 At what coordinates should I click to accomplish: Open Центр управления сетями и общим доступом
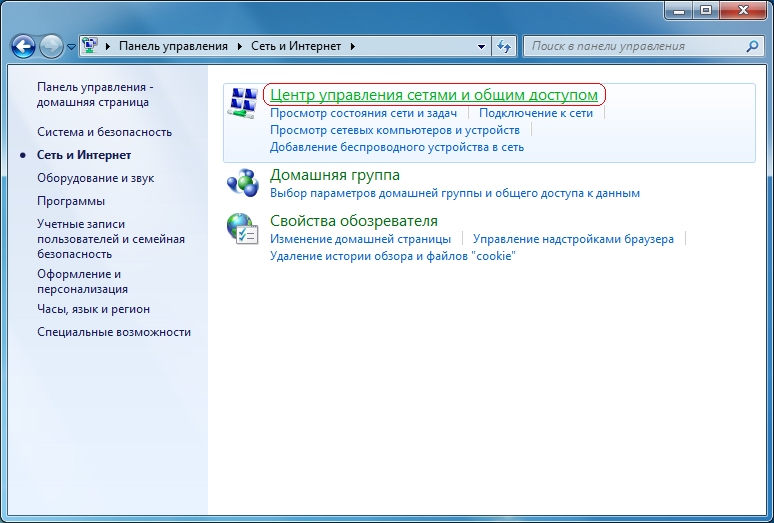434,95
